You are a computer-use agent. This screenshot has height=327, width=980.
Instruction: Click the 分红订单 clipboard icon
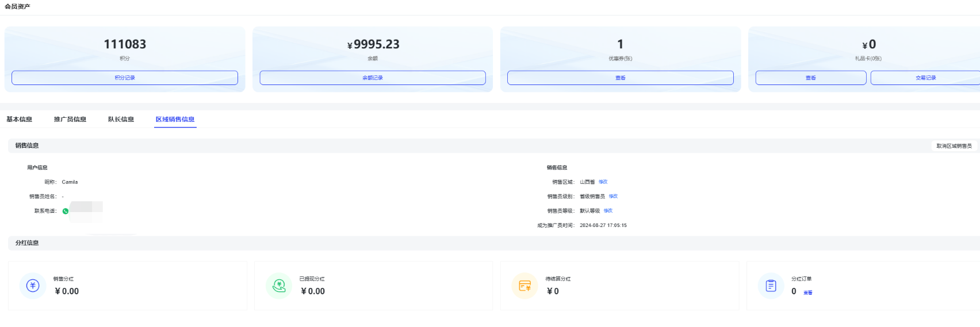point(771,286)
